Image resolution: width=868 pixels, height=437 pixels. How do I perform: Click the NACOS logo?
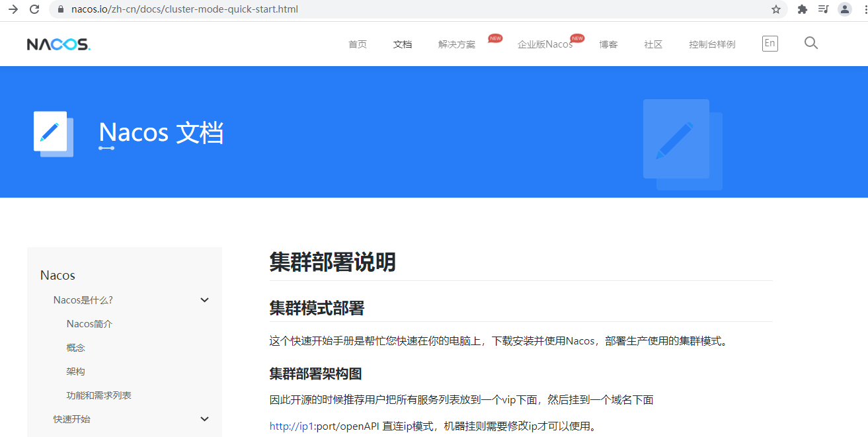click(x=59, y=44)
